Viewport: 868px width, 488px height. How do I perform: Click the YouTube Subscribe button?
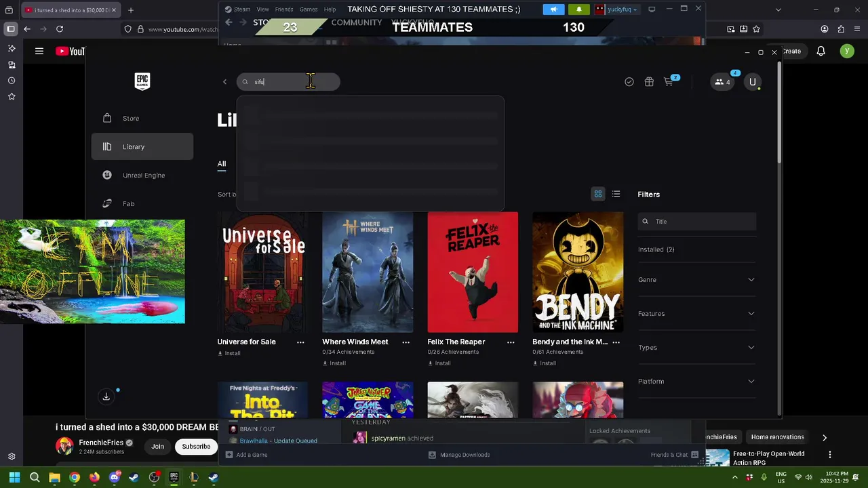pos(196,447)
